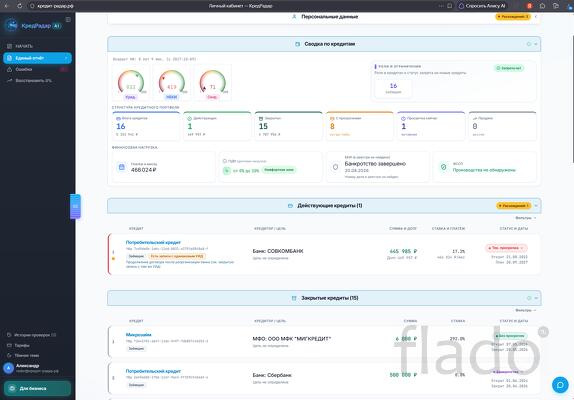This screenshot has width=574, height=400.
Task: Open browser extensions puzzle icon in toolbar
Action: pos(542,6)
